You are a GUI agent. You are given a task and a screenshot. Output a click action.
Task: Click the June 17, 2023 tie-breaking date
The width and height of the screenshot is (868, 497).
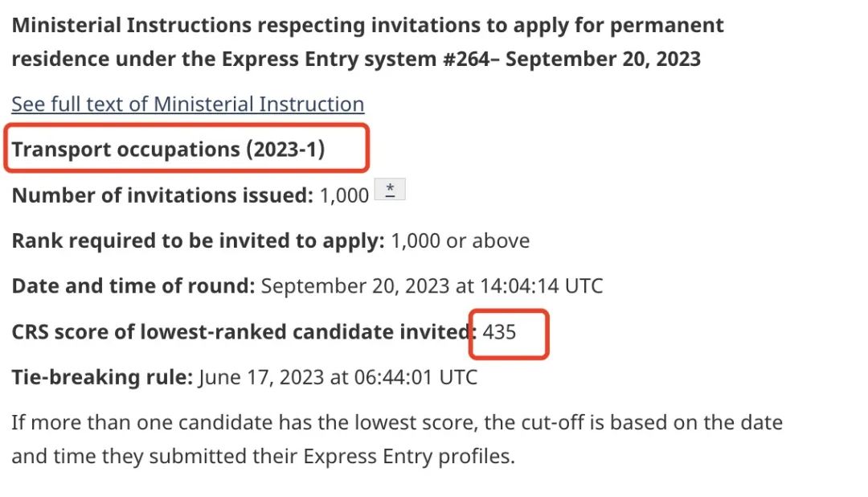click(x=261, y=377)
